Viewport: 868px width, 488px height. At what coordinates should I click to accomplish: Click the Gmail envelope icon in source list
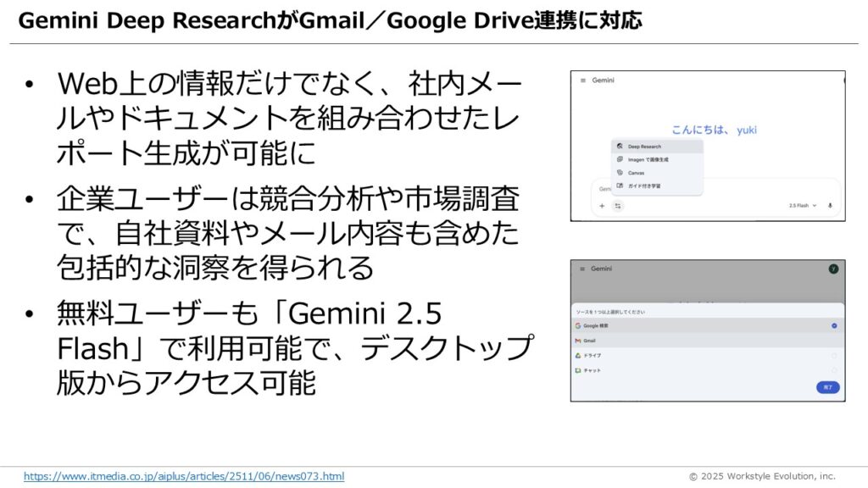pyautogui.click(x=577, y=341)
